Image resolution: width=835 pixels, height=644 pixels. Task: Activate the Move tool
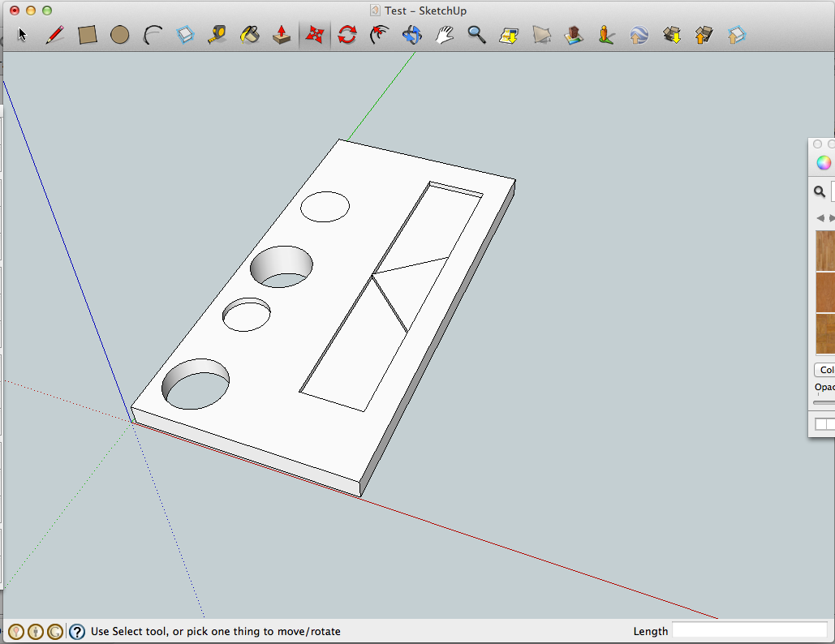click(x=315, y=34)
